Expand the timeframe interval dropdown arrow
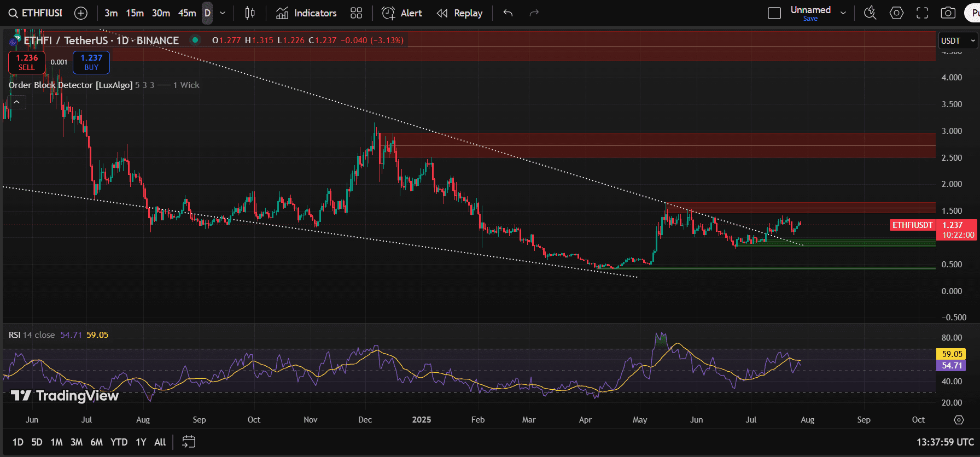 click(223, 13)
